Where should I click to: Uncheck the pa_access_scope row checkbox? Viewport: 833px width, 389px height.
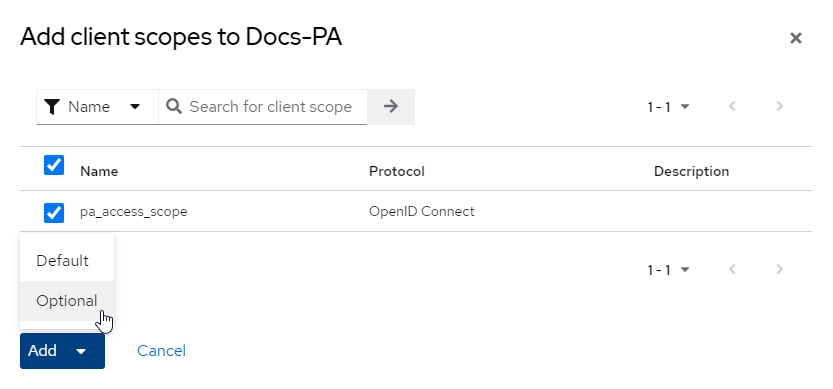pyautogui.click(x=54, y=213)
